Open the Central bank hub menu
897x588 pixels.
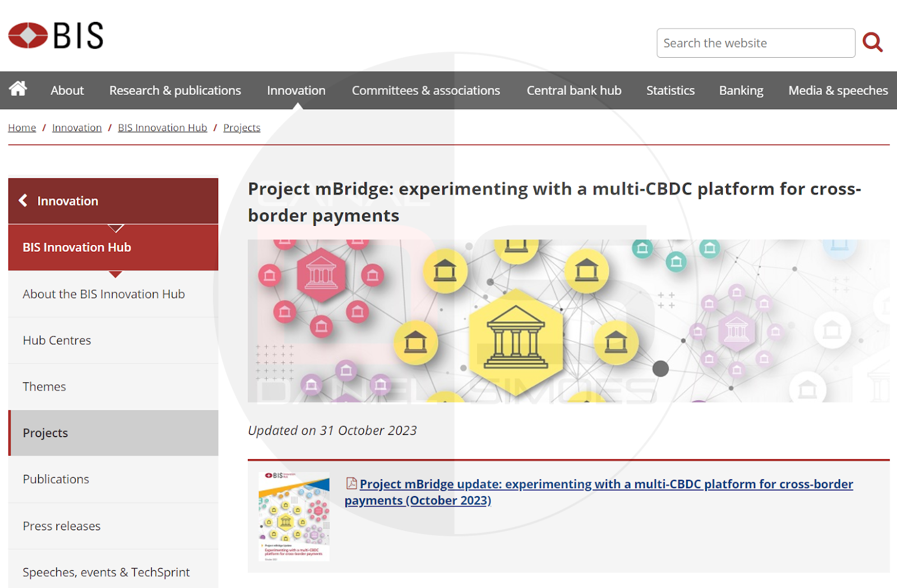point(574,90)
